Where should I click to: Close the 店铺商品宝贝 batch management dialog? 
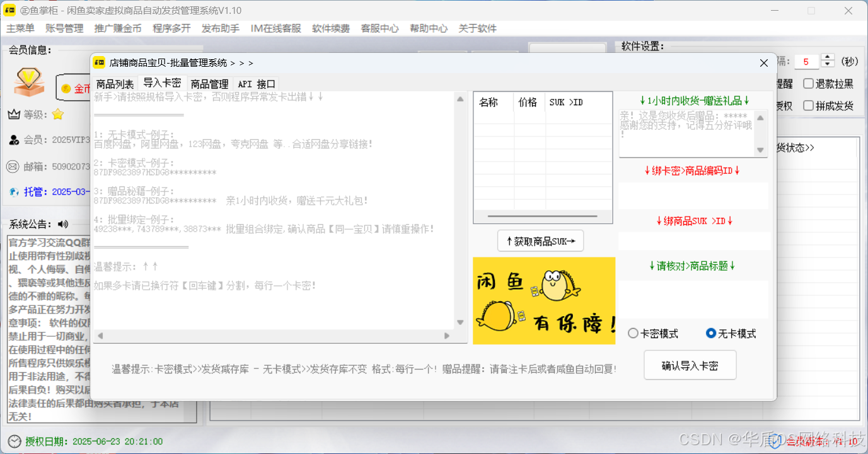763,63
